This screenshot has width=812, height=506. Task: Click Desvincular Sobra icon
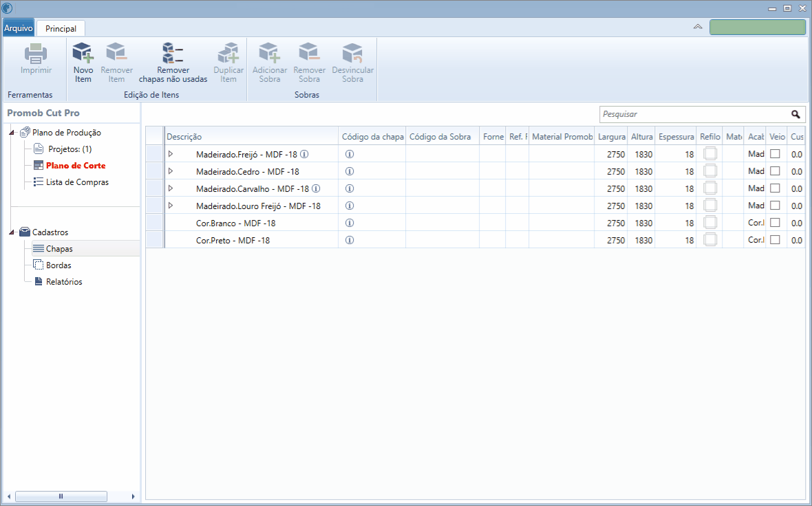(352, 53)
